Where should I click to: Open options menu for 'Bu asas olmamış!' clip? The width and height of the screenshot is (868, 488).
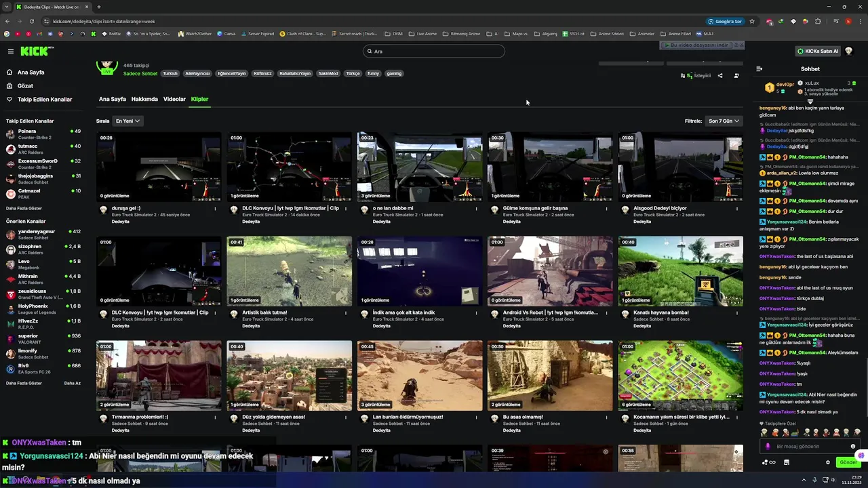pos(607,418)
